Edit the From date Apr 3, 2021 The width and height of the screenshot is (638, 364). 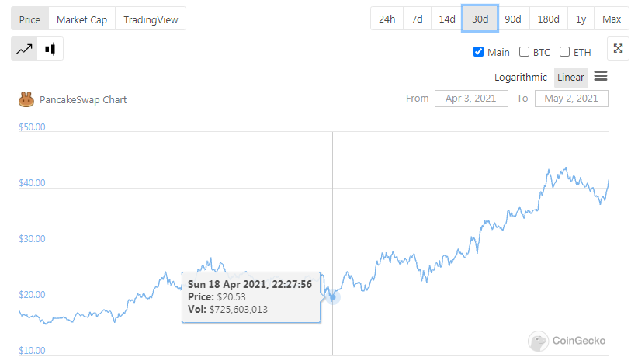click(471, 99)
